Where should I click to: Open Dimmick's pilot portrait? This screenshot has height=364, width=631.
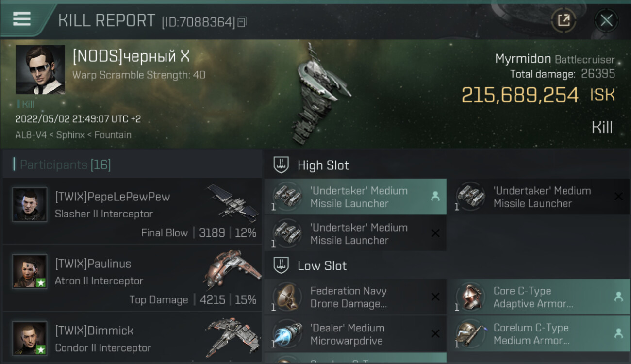click(30, 338)
